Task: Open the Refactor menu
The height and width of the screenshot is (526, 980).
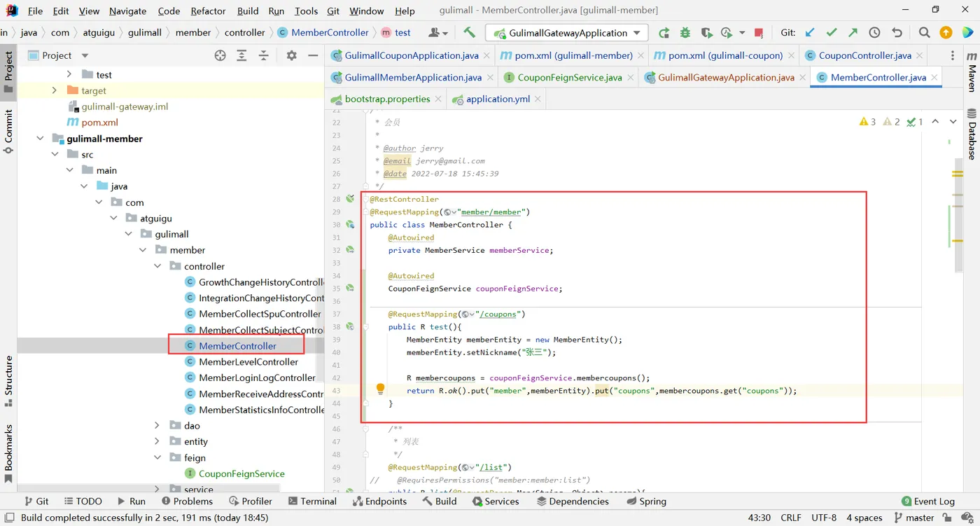Action: [208, 11]
